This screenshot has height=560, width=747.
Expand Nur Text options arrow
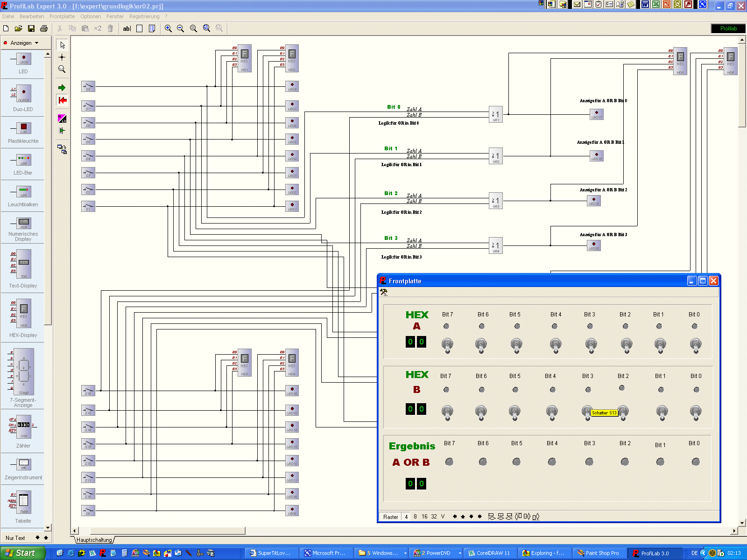pyautogui.click(x=37, y=538)
